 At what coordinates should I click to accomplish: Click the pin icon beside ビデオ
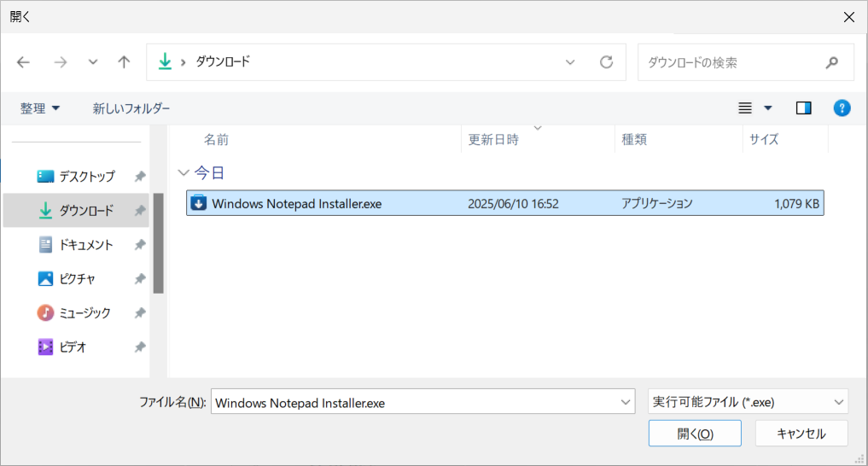[139, 347]
